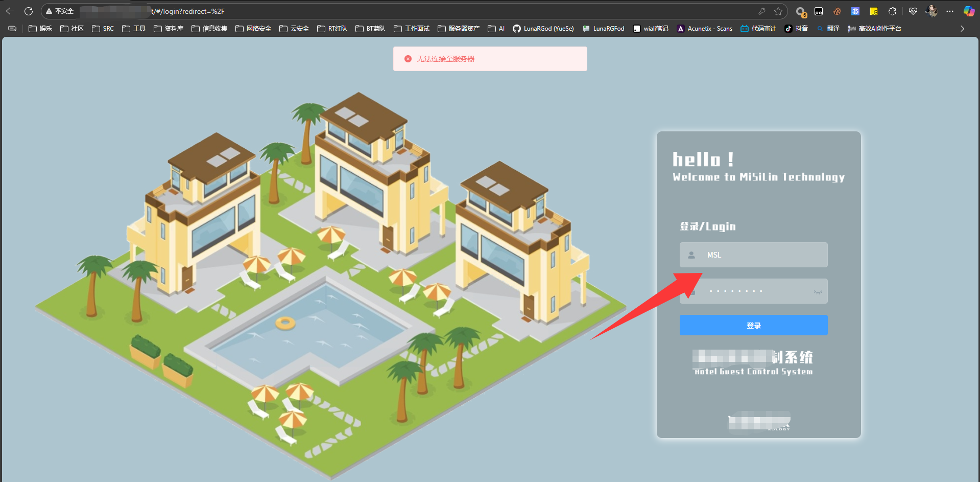Viewport: 980px width, 482px height.
Task: Open the Extensions puzzle piece menu
Action: coord(892,11)
